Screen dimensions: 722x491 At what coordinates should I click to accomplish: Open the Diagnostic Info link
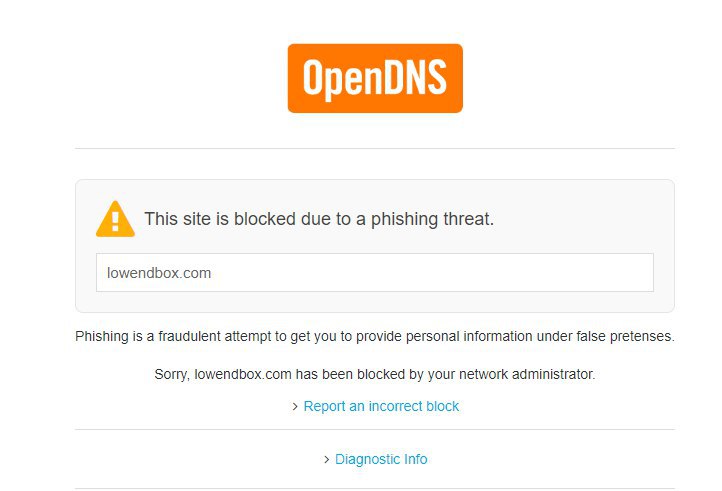click(381, 459)
